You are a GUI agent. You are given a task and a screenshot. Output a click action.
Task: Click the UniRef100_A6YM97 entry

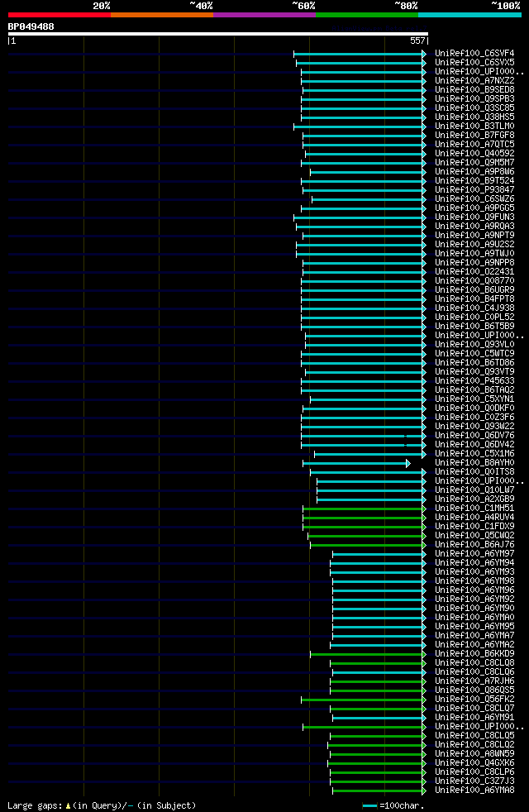pyautogui.click(x=474, y=554)
